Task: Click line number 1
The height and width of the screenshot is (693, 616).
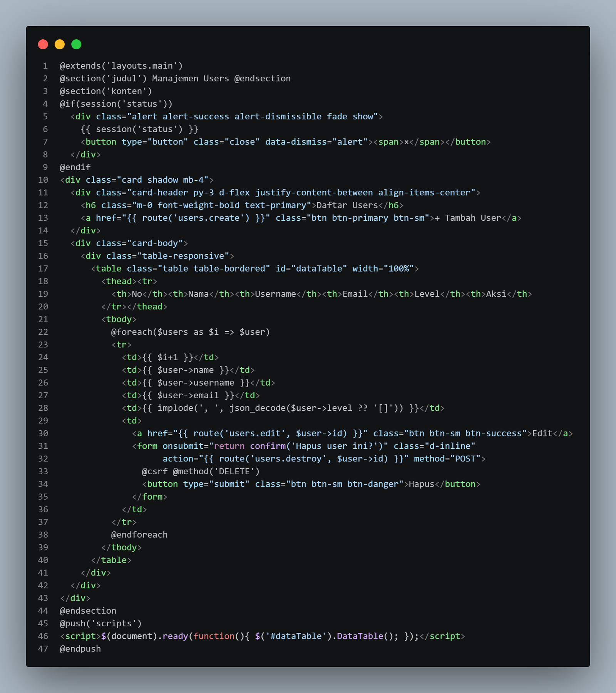Action: point(45,66)
